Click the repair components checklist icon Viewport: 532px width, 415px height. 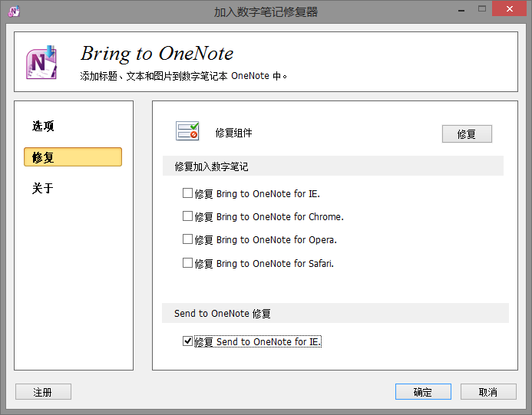[187, 131]
